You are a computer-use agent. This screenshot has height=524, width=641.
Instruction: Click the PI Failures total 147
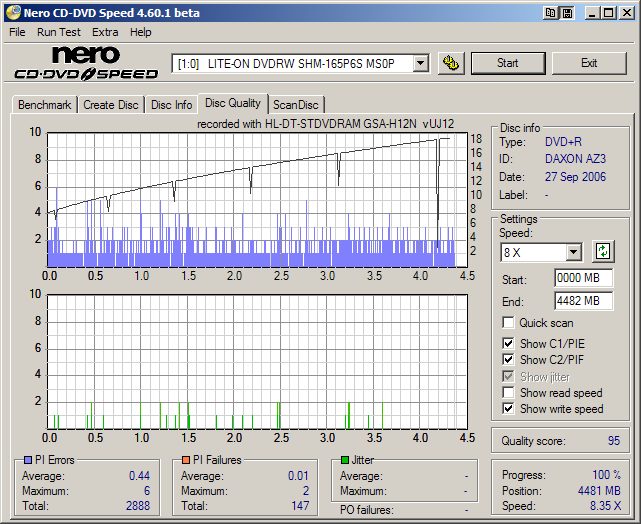[300, 506]
